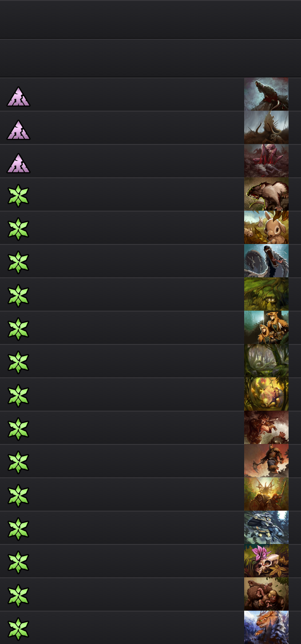Click the fox-hooded rangers card thumbnail

[x=266, y=328]
